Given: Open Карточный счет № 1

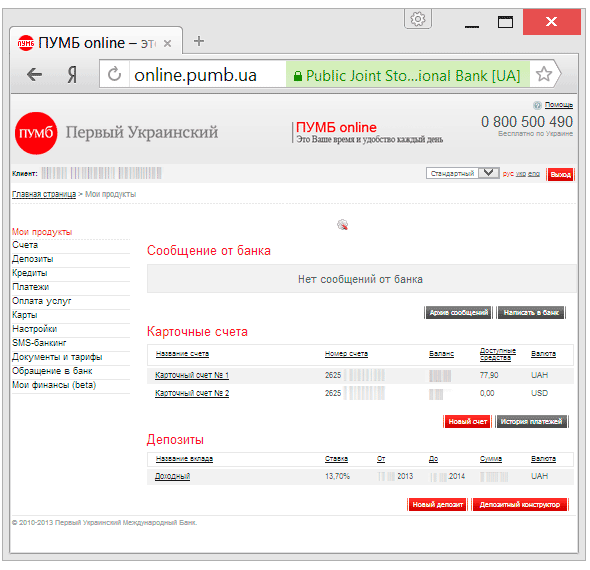Looking at the screenshot, I should pyautogui.click(x=192, y=375).
